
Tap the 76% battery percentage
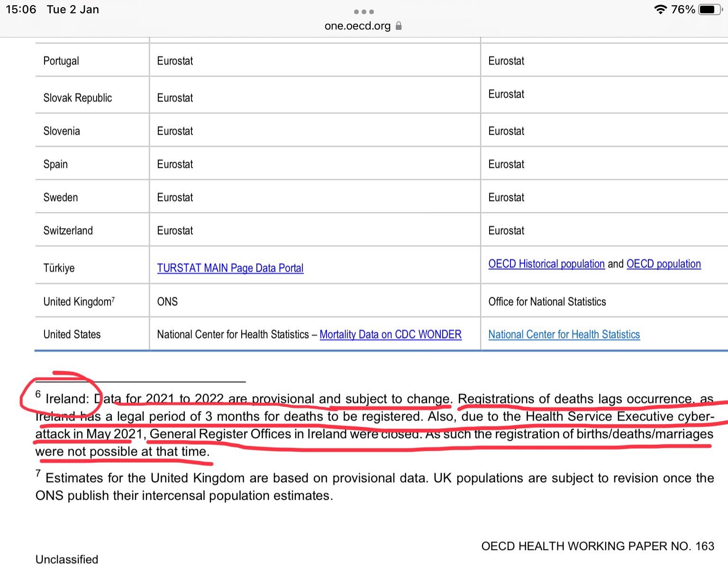pos(683,9)
